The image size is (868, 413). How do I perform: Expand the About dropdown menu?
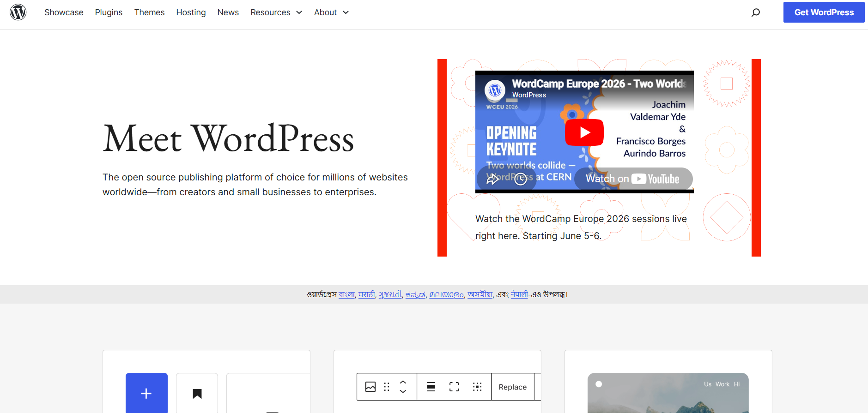pyautogui.click(x=331, y=12)
